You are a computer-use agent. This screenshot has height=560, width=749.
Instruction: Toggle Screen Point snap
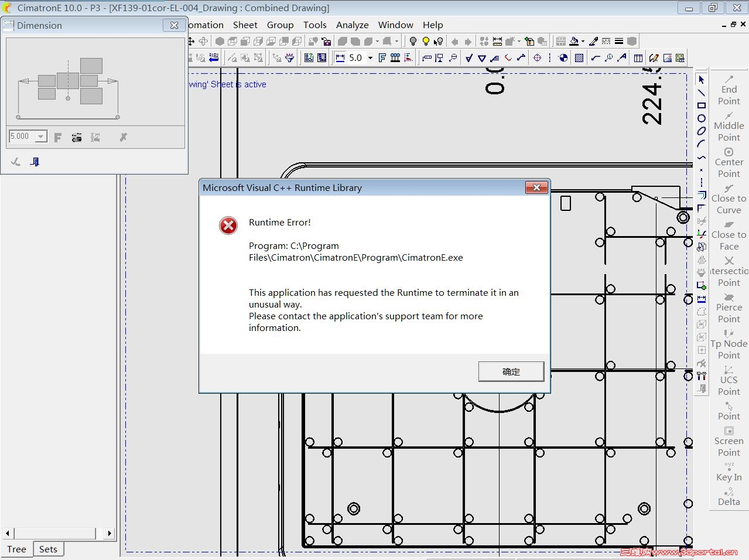(x=729, y=441)
